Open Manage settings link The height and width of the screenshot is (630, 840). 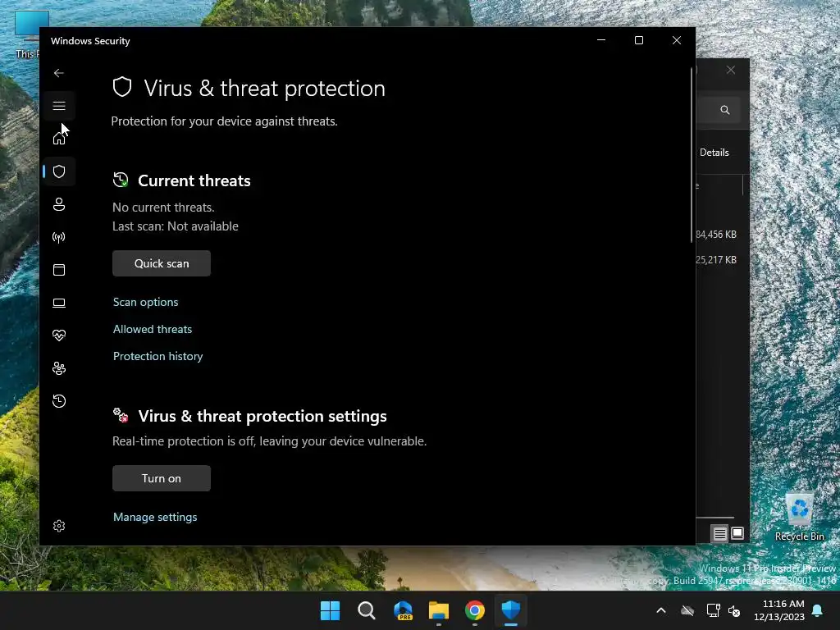(x=155, y=517)
